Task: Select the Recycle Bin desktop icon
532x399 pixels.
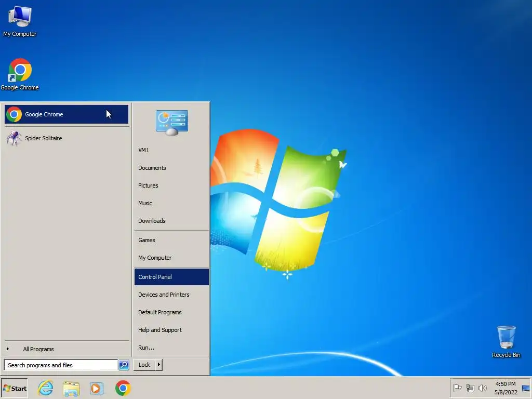Action: coord(506,341)
